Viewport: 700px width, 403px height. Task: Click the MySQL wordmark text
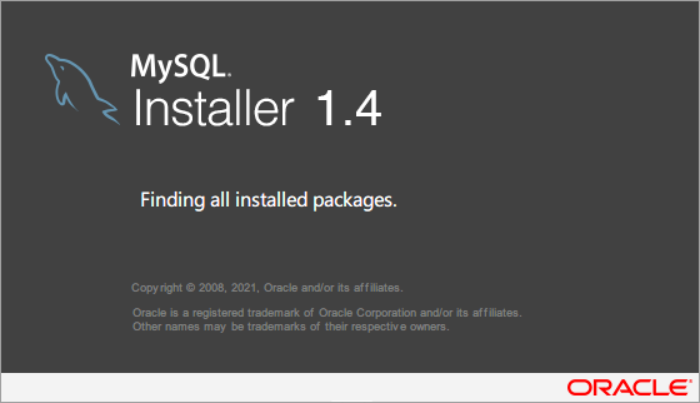pos(181,66)
